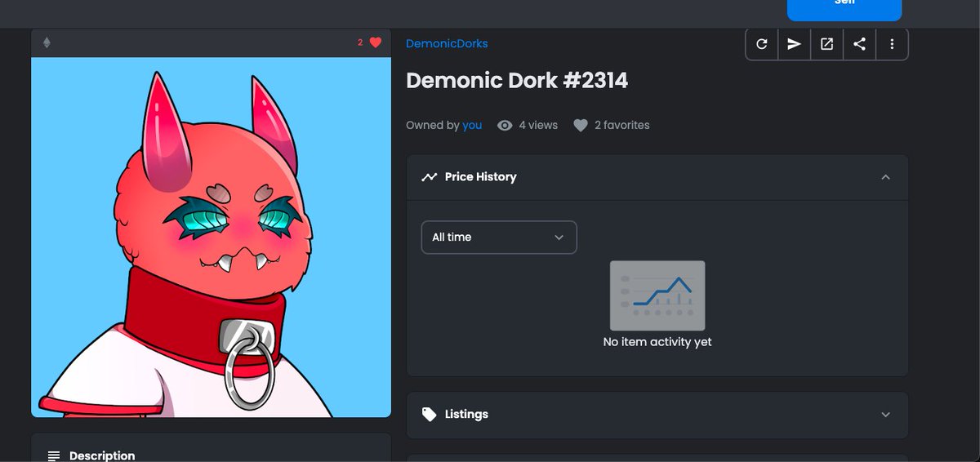This screenshot has width=980, height=462.
Task: Click the Description lines icon
Action: [x=54, y=455]
